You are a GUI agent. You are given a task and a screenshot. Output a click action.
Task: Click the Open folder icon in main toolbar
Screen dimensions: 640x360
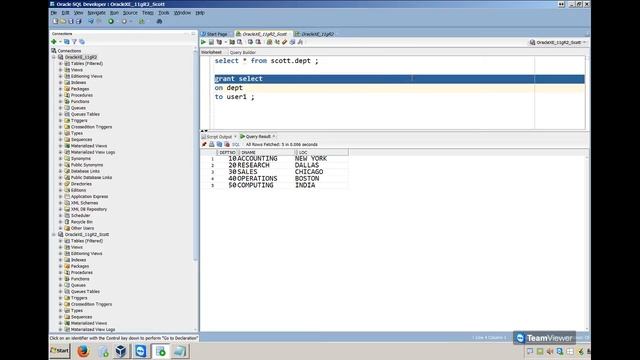point(63,21)
